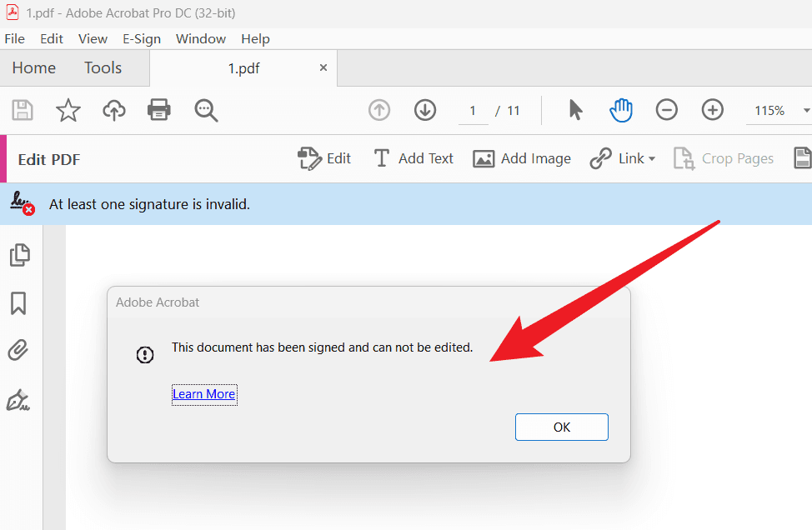Add file to starred with the star icon

pos(68,110)
